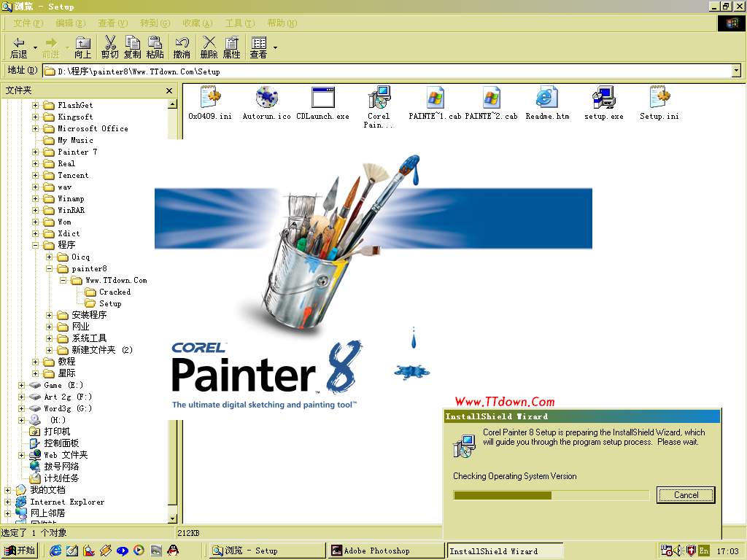747x560 pixels.
Task: Select the Readme.htm file
Action: (547, 103)
